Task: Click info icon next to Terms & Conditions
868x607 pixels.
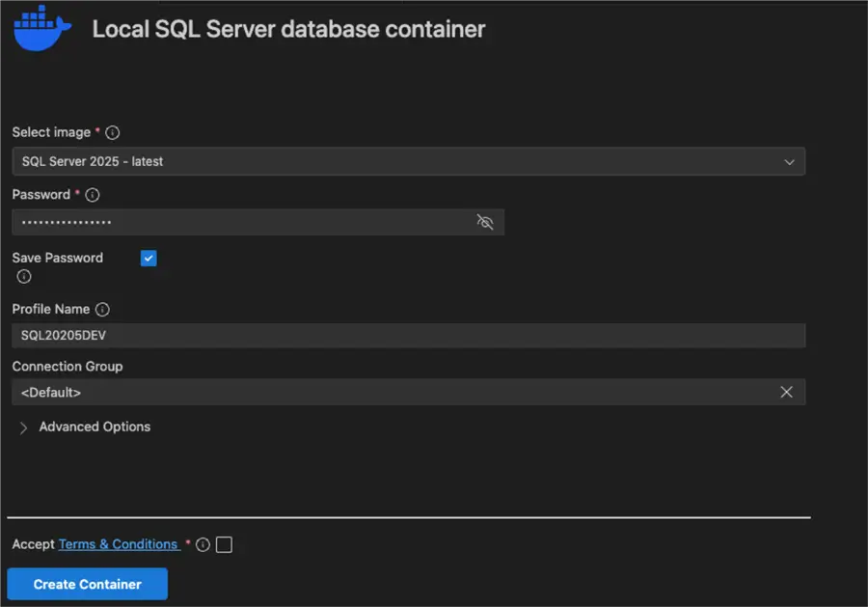Action: pos(203,545)
